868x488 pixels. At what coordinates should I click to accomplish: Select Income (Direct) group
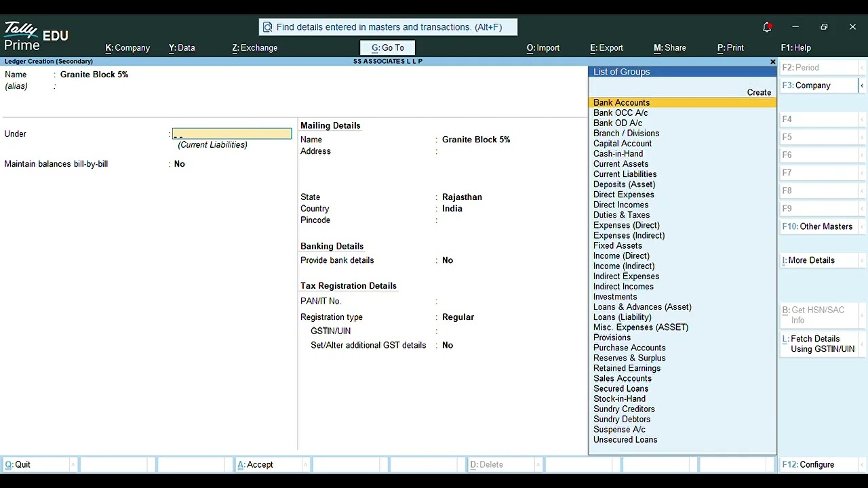tap(682, 256)
